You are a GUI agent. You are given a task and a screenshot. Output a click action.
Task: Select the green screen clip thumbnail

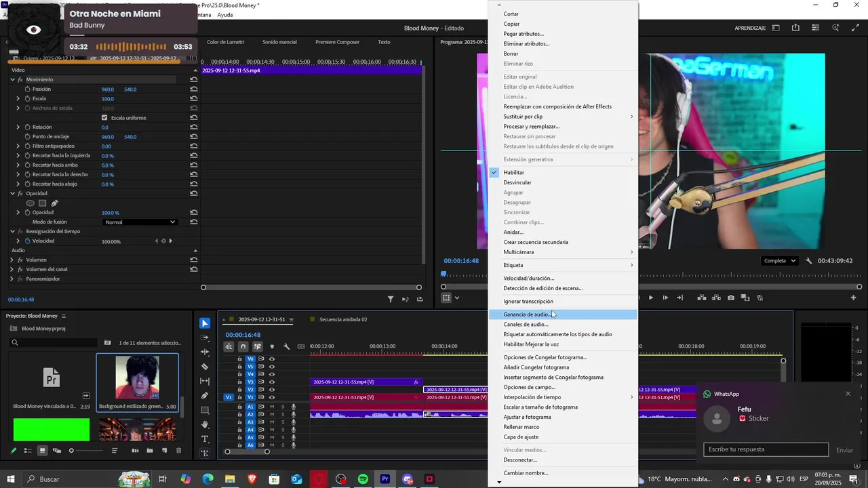coord(52,430)
